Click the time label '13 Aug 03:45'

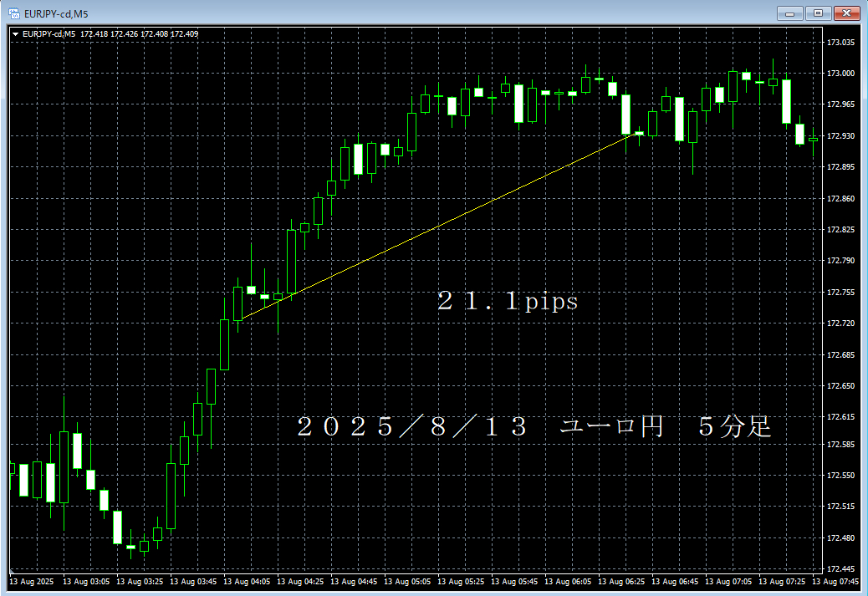(193, 581)
